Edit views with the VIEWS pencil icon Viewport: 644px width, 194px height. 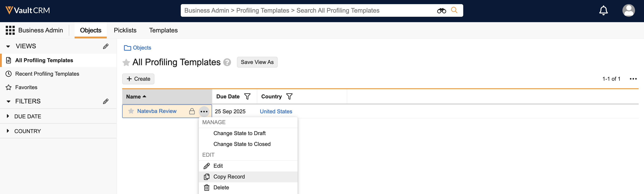point(106,46)
